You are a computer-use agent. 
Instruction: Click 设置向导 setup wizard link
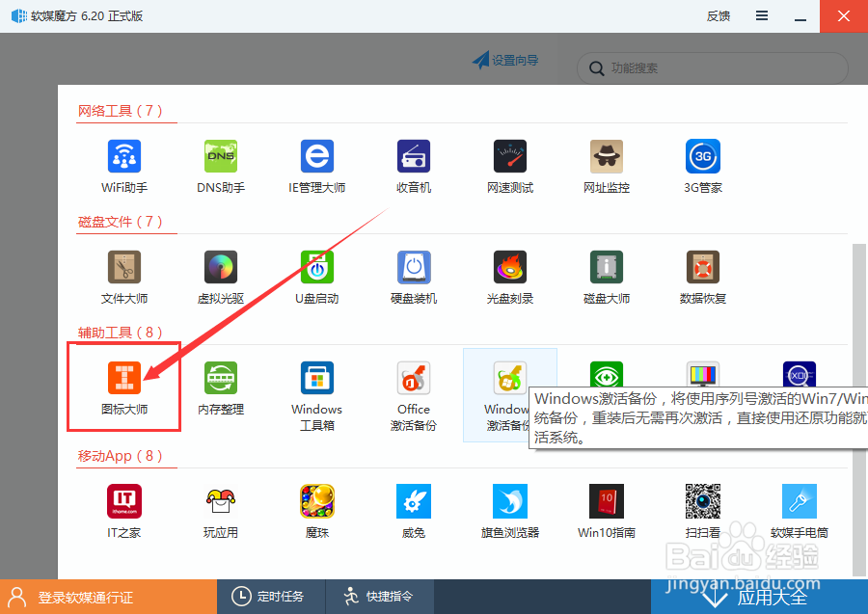coord(505,60)
